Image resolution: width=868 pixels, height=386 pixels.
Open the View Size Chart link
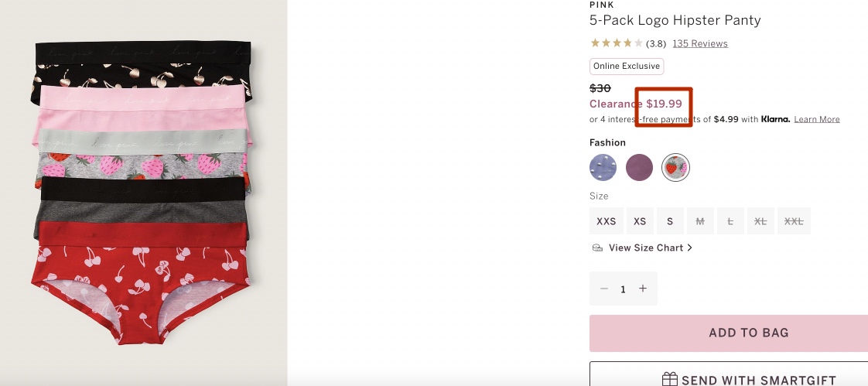[x=651, y=248]
